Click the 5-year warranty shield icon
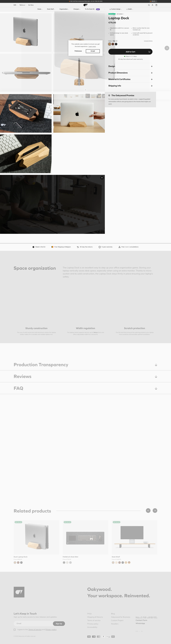 point(99,247)
